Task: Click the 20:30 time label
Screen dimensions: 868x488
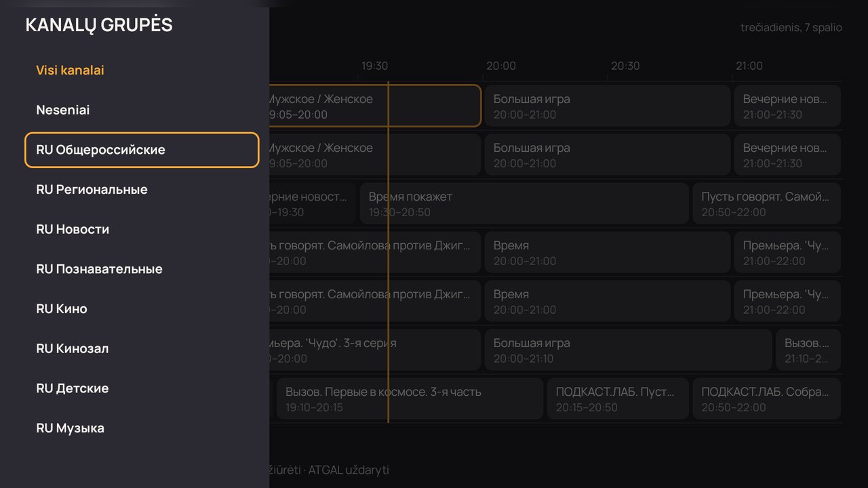Action: click(x=625, y=66)
